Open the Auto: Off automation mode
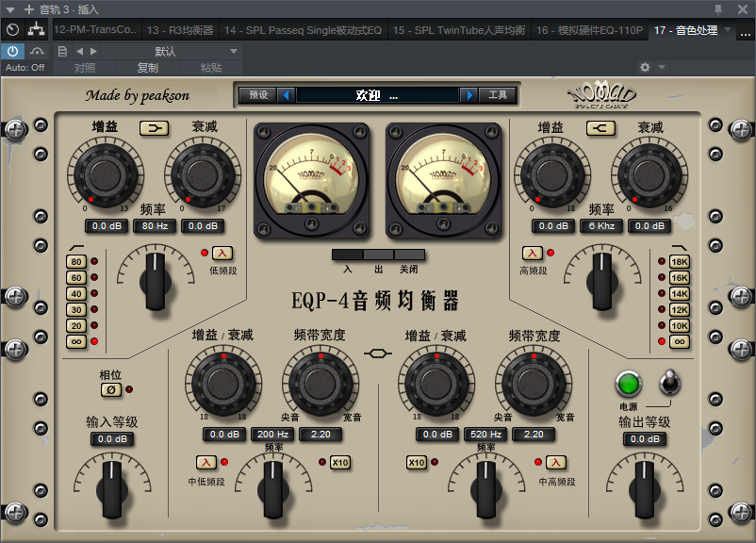Image resolution: width=756 pixels, height=543 pixels. [25, 68]
